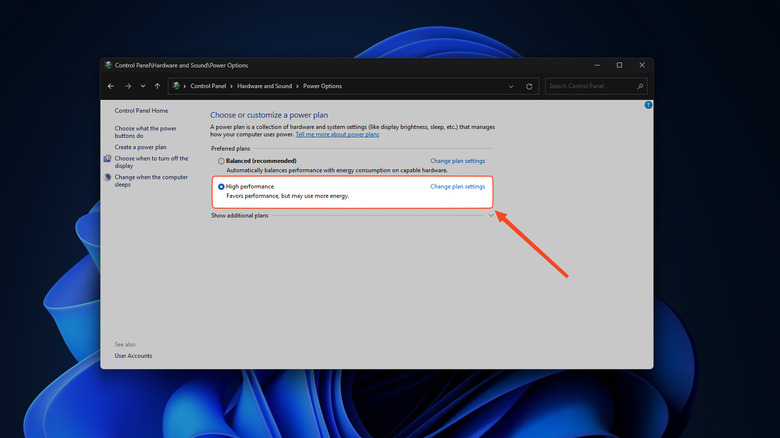Image resolution: width=780 pixels, height=438 pixels.
Task: Go up one folder level
Action: tap(157, 86)
